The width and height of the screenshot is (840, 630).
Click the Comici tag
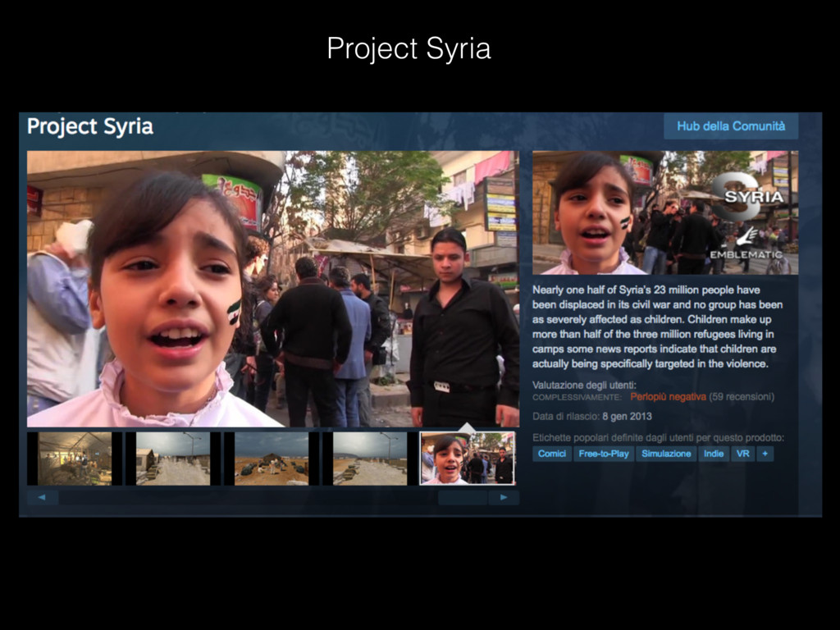552,454
